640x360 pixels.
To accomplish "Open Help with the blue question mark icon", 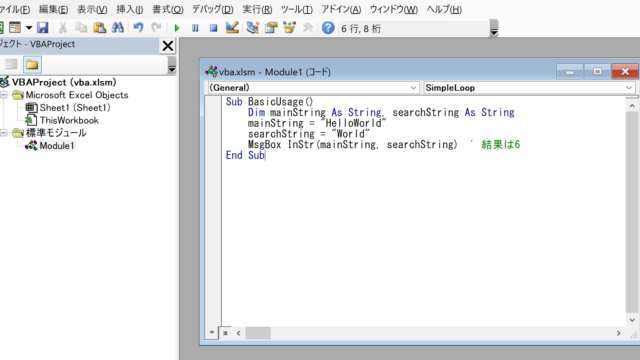I will pyautogui.click(x=328, y=28).
